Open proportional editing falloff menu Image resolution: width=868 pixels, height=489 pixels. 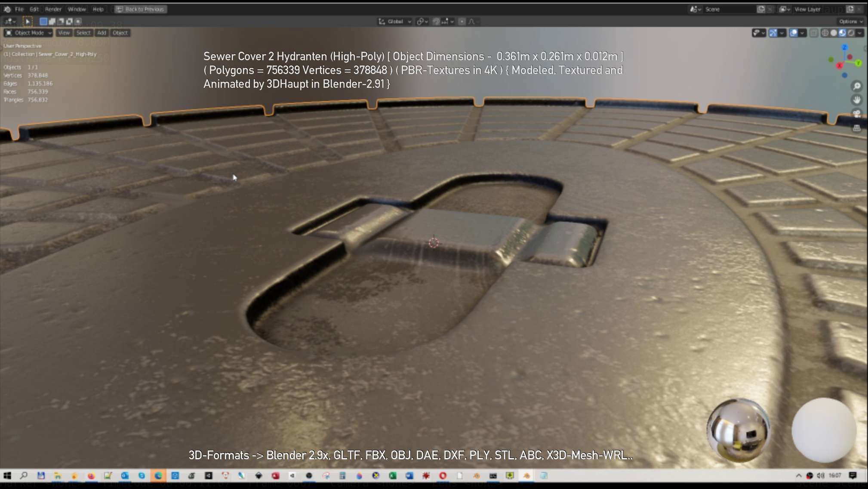(473, 22)
